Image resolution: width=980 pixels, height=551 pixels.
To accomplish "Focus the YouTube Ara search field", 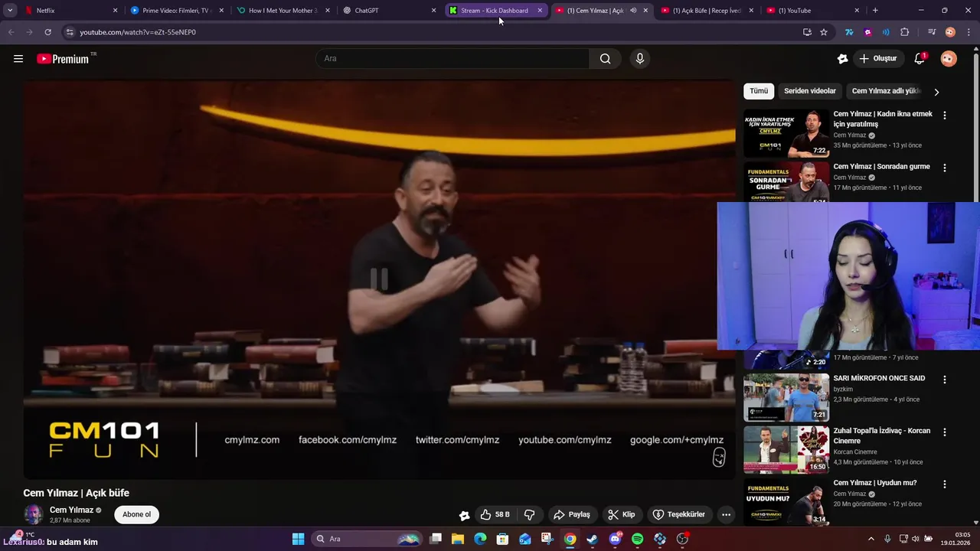I will 452,59.
